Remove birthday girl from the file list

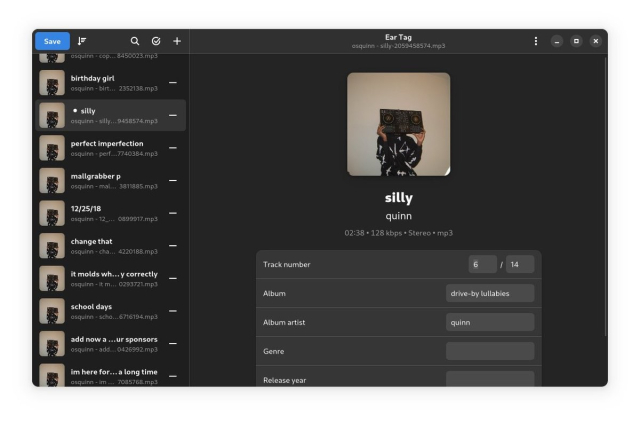click(173, 82)
